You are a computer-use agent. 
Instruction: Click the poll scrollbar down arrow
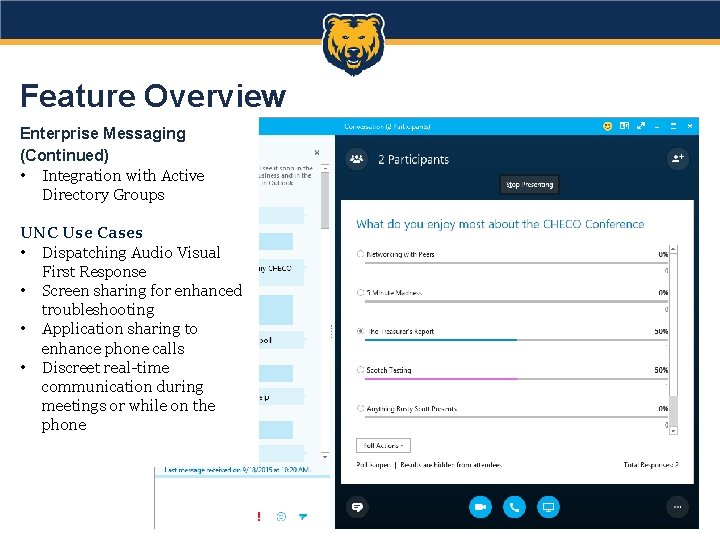[674, 431]
